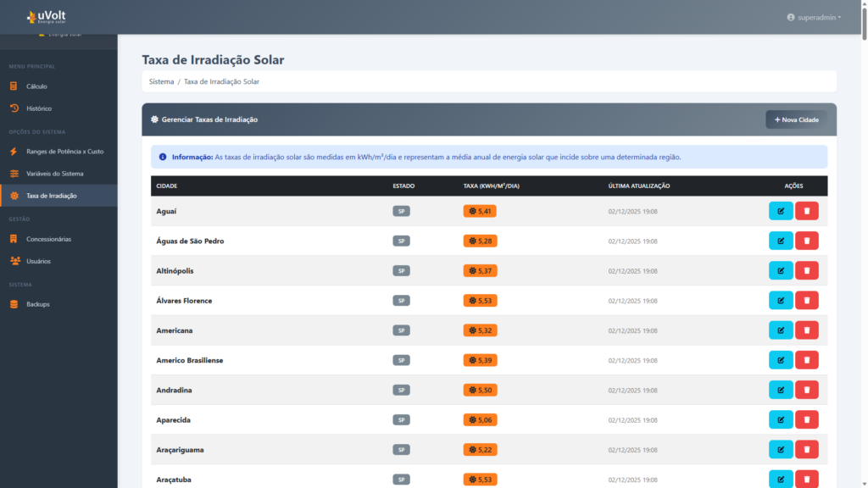Delete Águas de São Pedro entry
868x488 pixels.
pos(807,241)
